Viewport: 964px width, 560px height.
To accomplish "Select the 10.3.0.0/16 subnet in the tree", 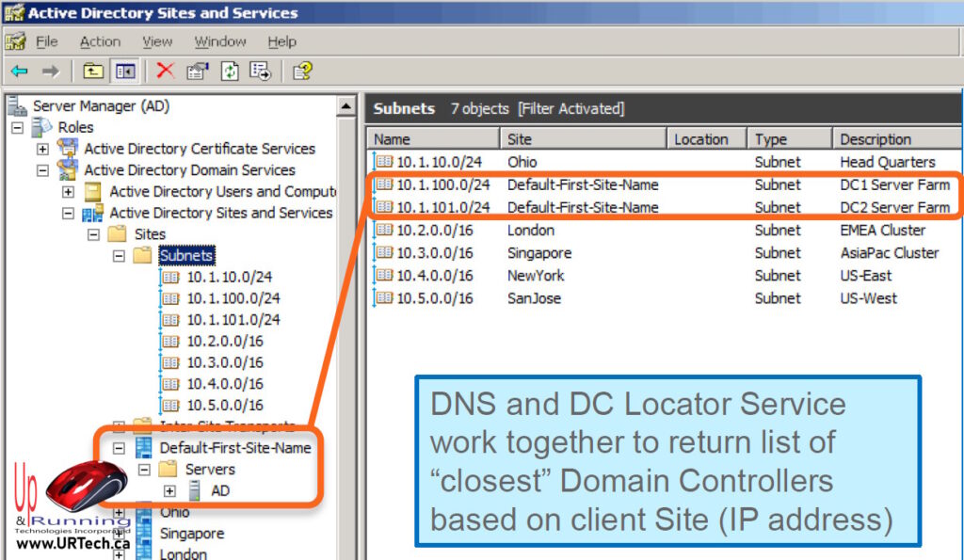I will click(224, 362).
